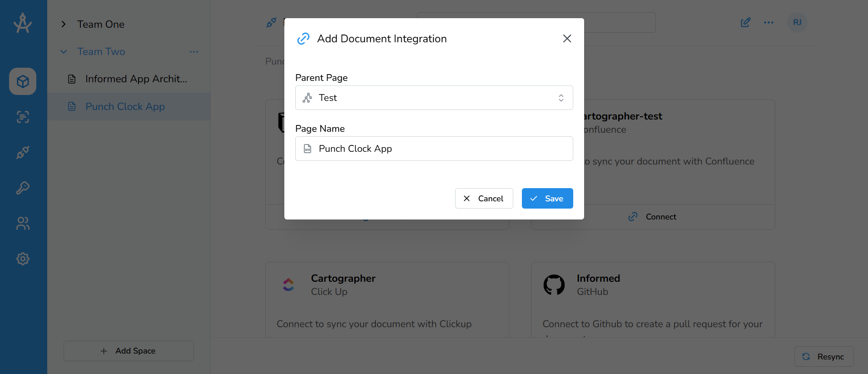Open the Parent Page dropdown
868x374 pixels.
tap(434, 98)
